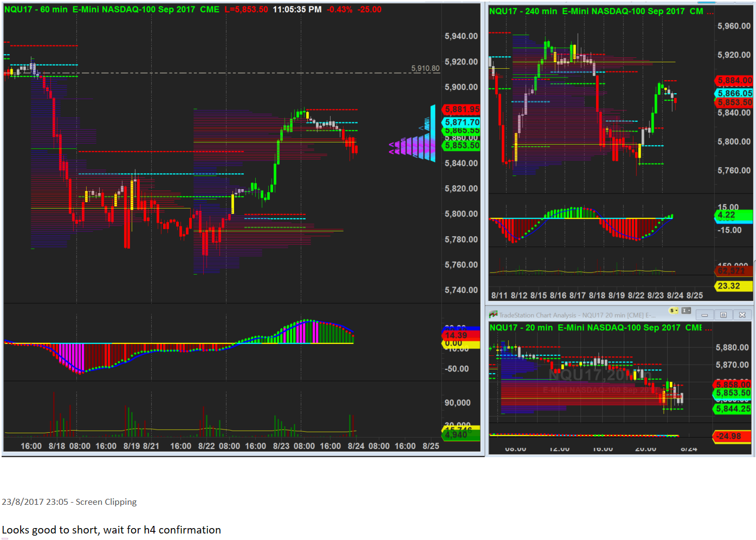756x540 pixels.
Task: Click the red 5,858.00 price marker
Action: pyautogui.click(x=733, y=385)
